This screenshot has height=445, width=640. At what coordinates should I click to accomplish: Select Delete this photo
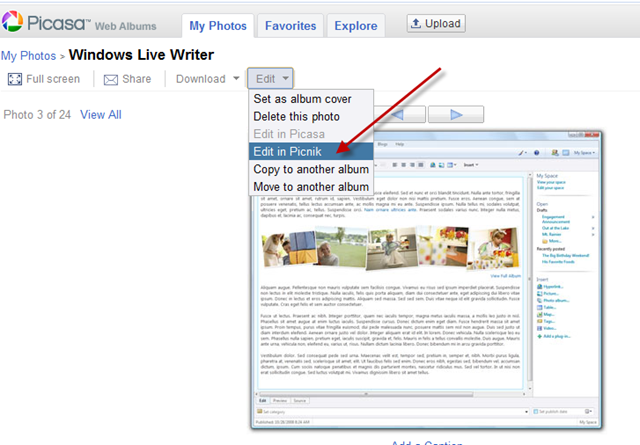pos(311,116)
